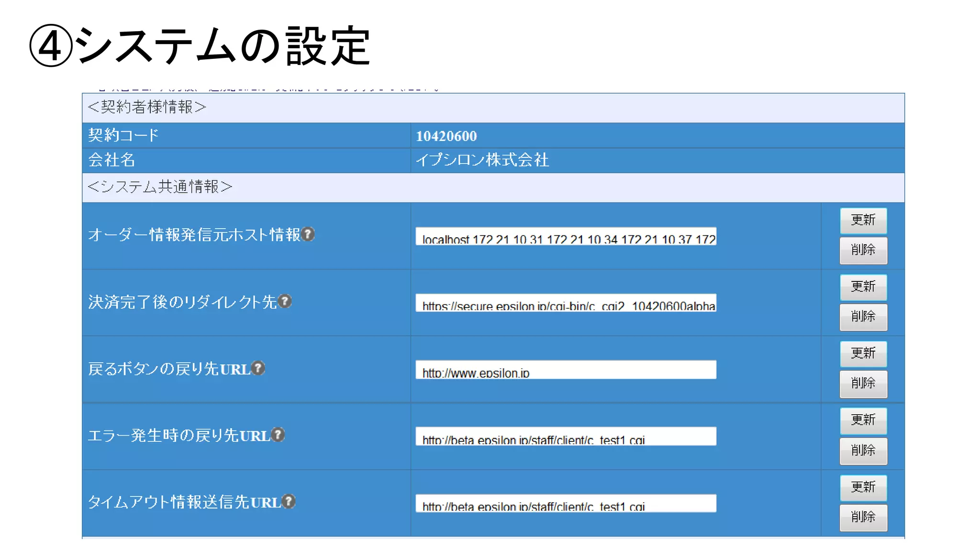This screenshot has width=980, height=551.
Task: Click 更新 for 戻るボタンの戻り先URL
Action: point(863,353)
